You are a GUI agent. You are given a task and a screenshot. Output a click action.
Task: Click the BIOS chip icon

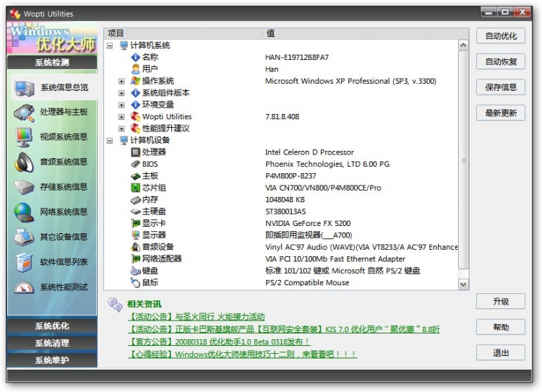click(x=136, y=164)
